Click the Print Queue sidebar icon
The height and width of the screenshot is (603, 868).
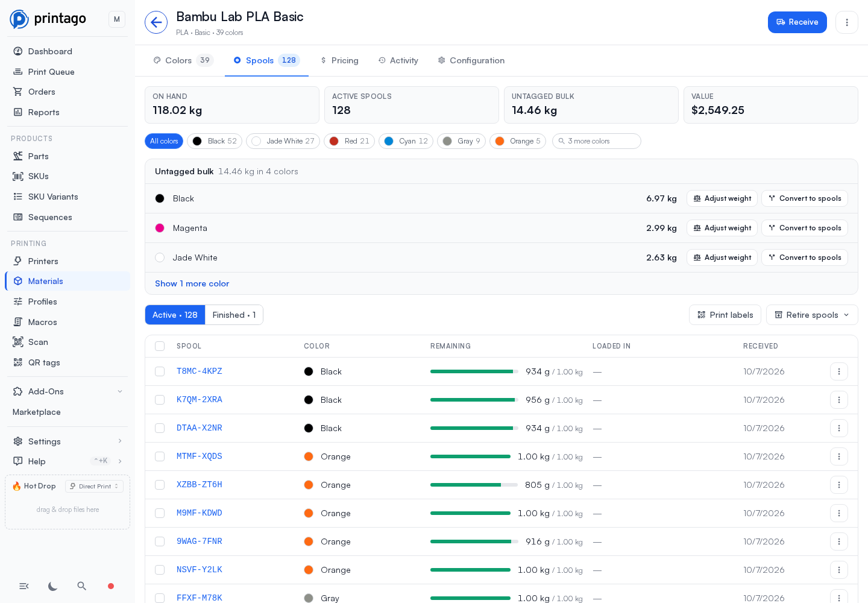18,72
